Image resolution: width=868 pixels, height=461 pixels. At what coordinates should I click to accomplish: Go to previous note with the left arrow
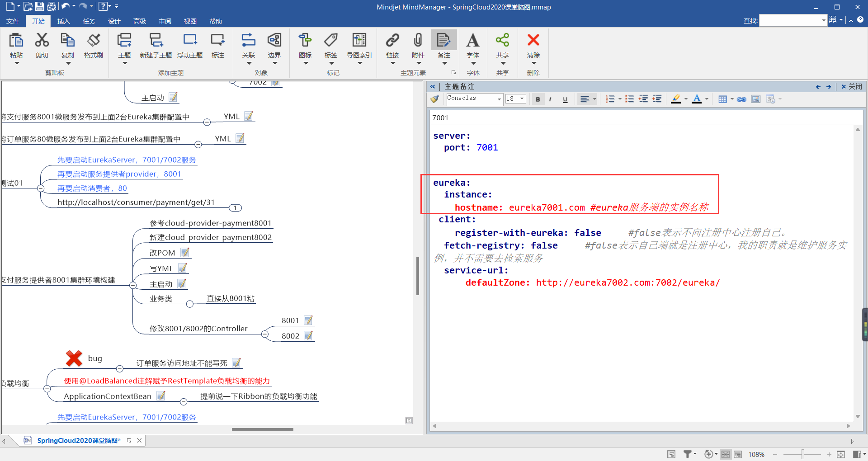click(x=818, y=87)
